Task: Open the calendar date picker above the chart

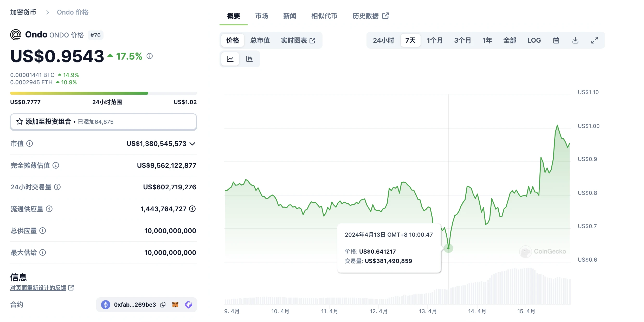Action: pyautogui.click(x=556, y=40)
